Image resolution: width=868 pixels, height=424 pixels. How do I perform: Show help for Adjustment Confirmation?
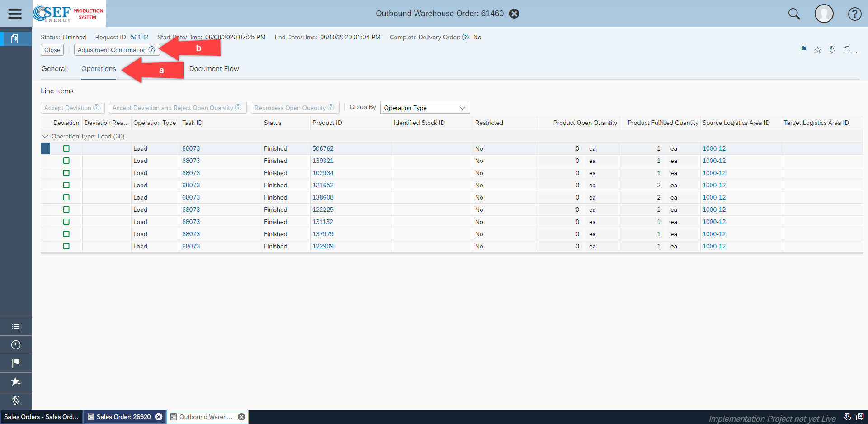click(x=152, y=50)
